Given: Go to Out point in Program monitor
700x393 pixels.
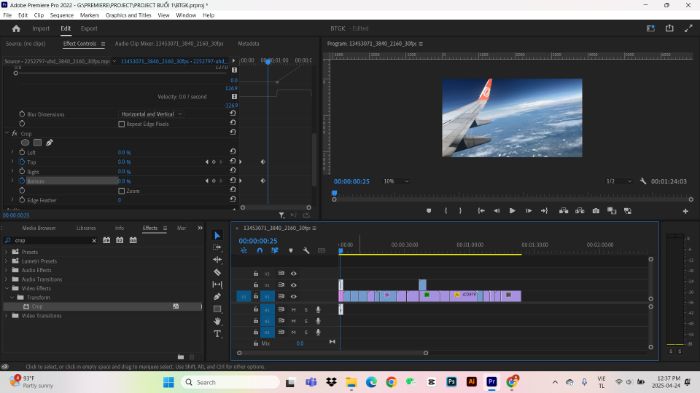Looking at the screenshot, I should click(544, 211).
